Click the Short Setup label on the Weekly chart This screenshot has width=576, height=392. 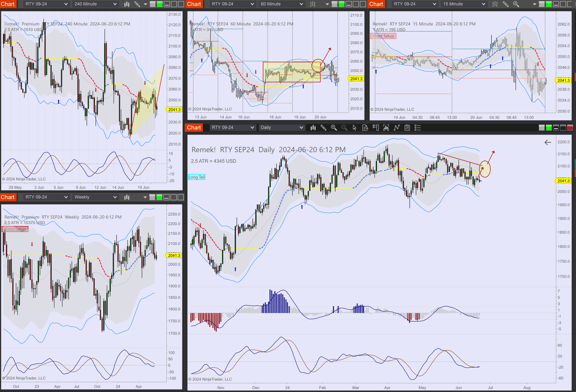point(15,229)
